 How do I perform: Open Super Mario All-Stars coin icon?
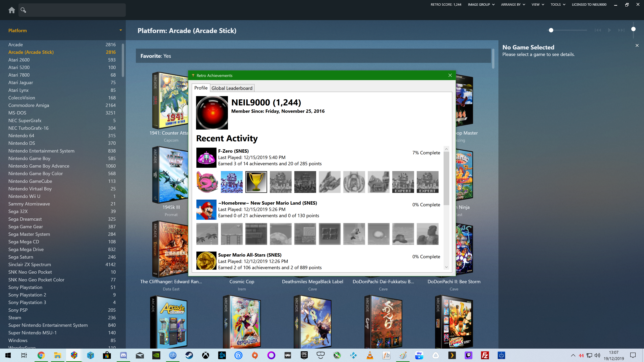coord(206,261)
